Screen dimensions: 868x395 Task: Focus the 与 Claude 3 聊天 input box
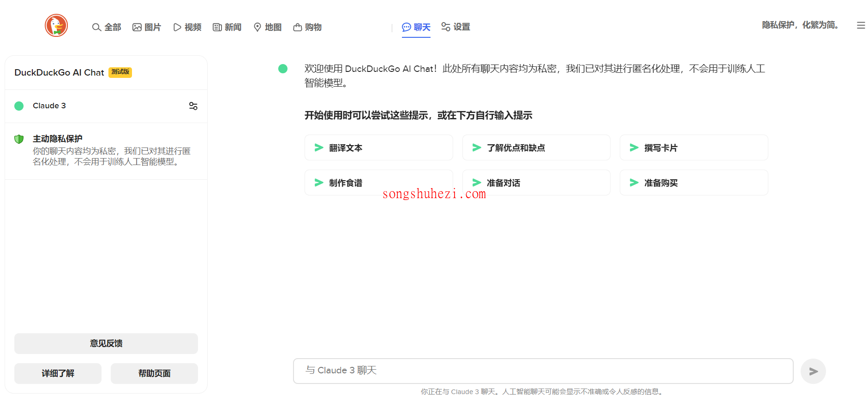[x=543, y=371]
